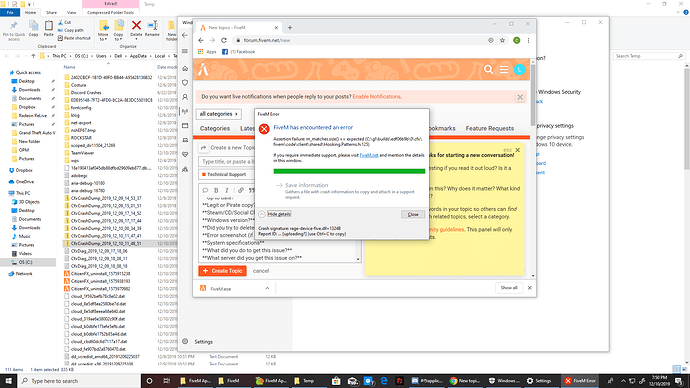
Task: Click Show all downloads button
Action: (x=509, y=288)
